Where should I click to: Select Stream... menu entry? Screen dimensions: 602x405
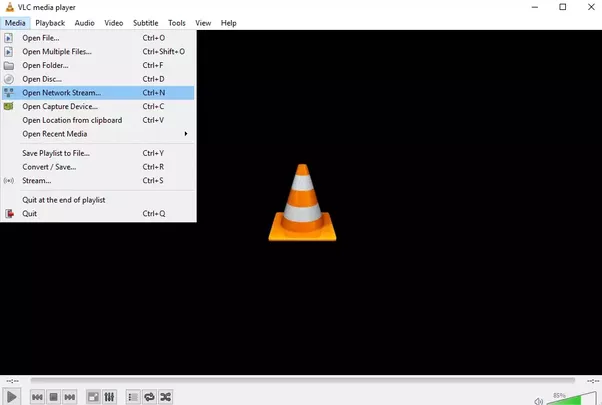(98, 180)
